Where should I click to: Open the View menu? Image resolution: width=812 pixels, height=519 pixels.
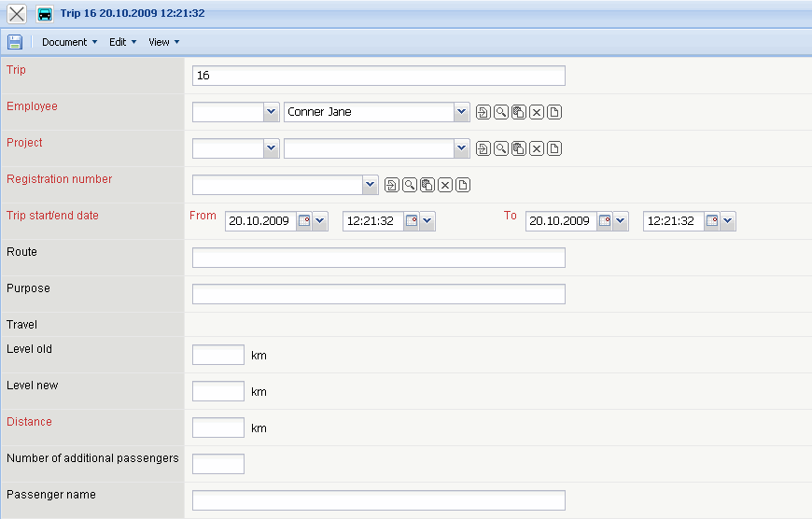[x=163, y=42]
